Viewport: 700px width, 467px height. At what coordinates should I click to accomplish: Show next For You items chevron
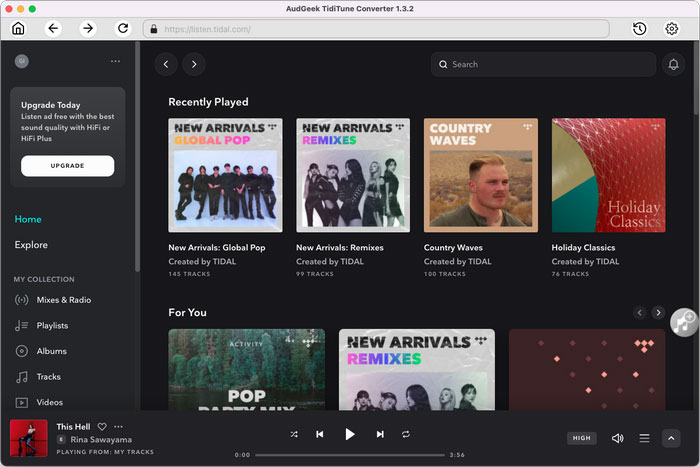[658, 313]
